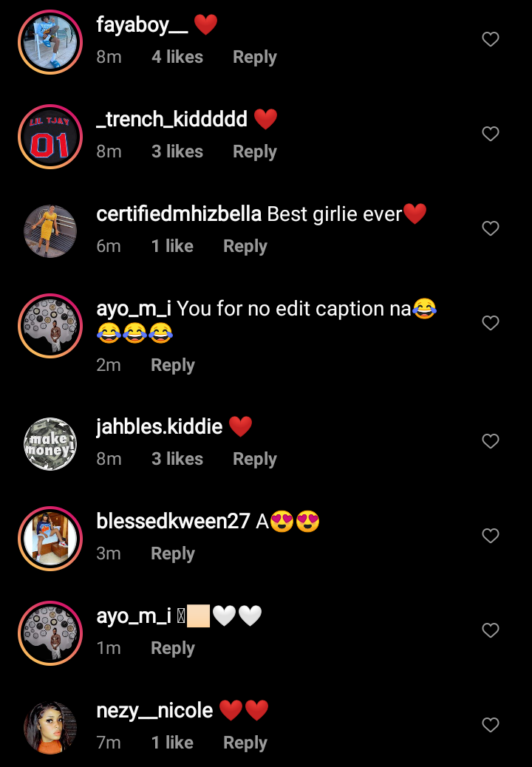Reply to blessedkween27's comment
This screenshot has width=532, height=767.
pyautogui.click(x=173, y=553)
